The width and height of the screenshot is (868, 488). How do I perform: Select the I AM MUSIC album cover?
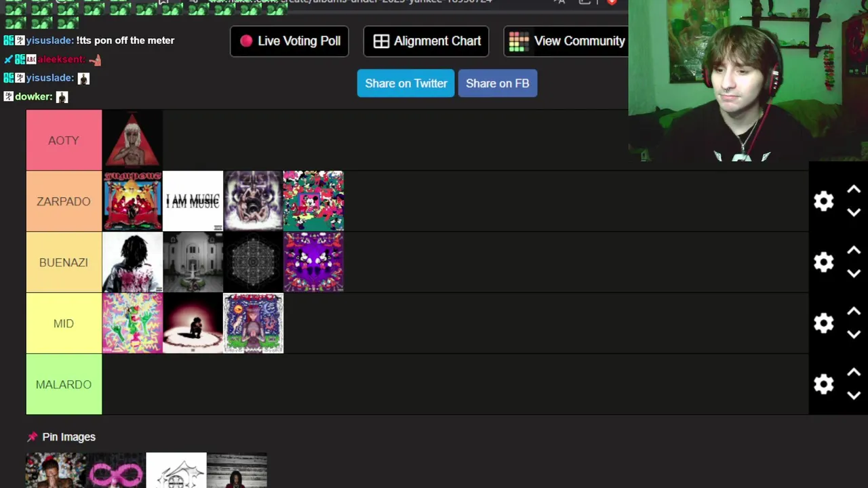click(x=193, y=201)
